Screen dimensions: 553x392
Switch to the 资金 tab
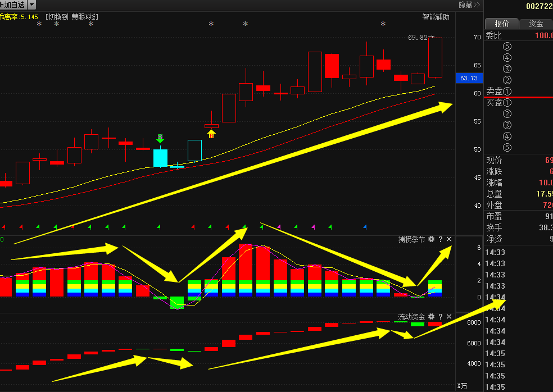click(536, 24)
